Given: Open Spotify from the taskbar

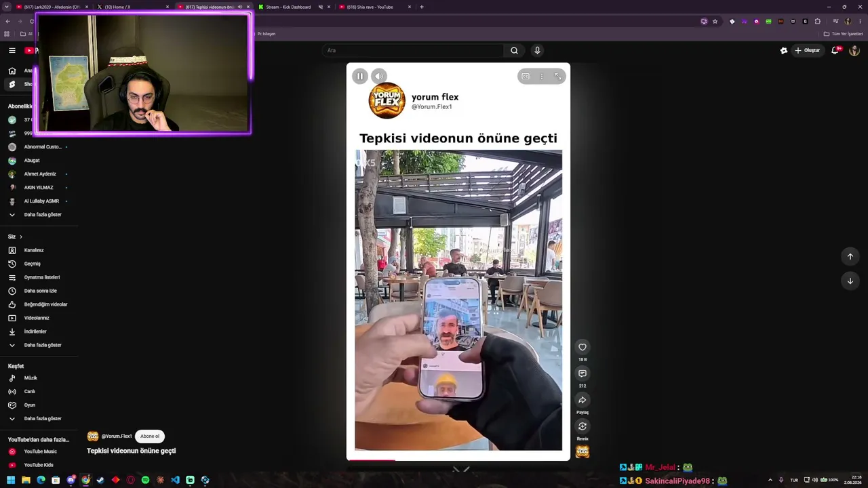Looking at the screenshot, I should pos(145,480).
